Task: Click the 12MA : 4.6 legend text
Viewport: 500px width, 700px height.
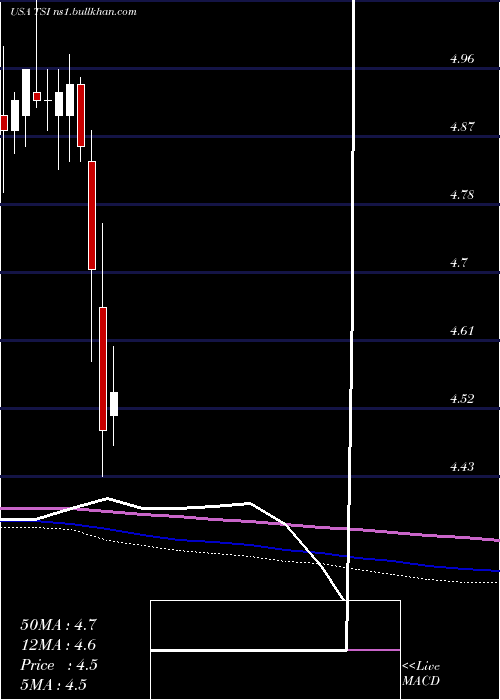Action: coord(58,645)
